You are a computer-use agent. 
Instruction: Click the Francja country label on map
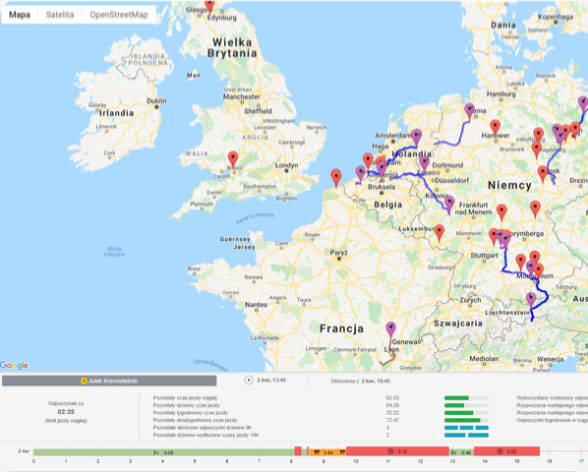tap(342, 329)
